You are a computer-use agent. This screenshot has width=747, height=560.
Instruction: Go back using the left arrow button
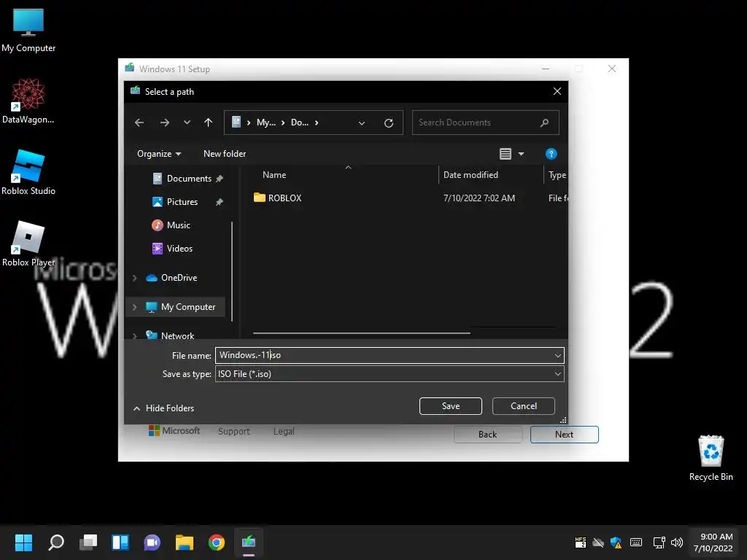[139, 122]
